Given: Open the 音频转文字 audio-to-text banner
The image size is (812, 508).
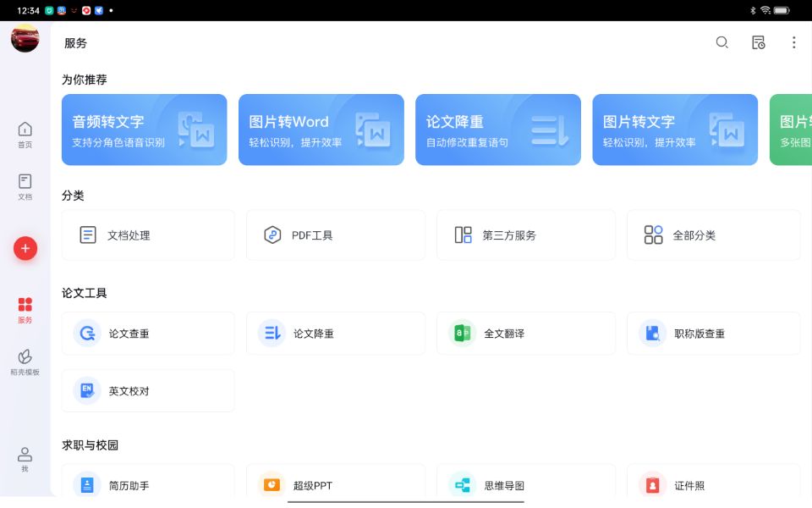Looking at the screenshot, I should [144, 129].
